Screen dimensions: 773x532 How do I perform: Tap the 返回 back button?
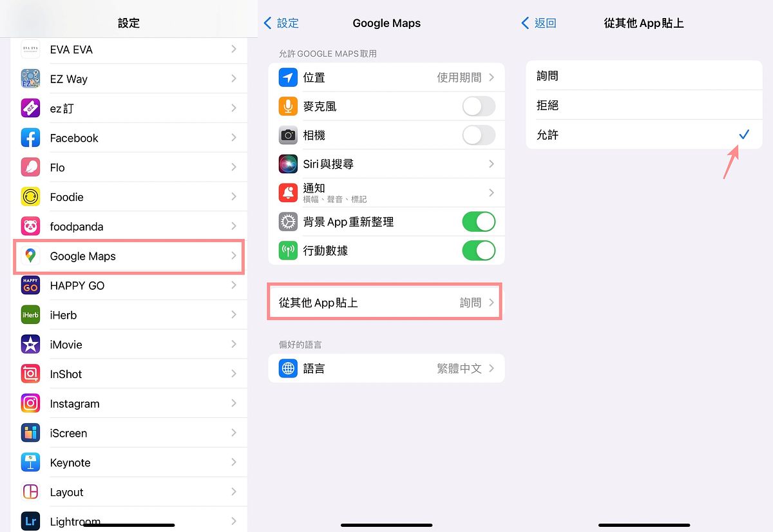[539, 23]
